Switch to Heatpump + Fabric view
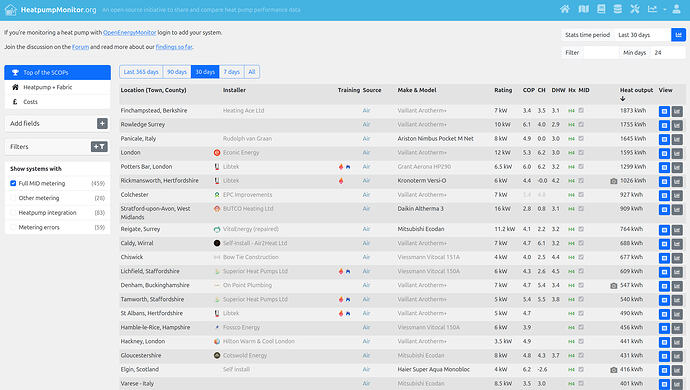 pos(48,87)
